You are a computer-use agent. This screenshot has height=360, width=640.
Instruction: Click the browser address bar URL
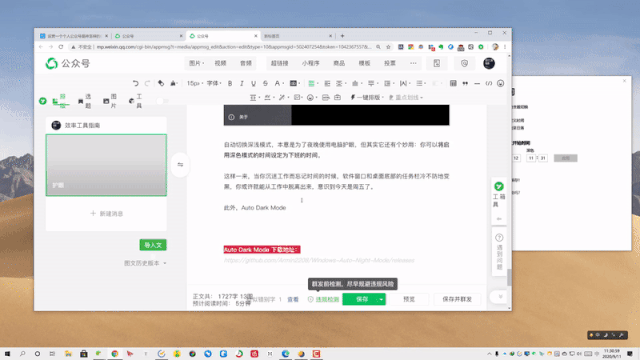coord(233,47)
